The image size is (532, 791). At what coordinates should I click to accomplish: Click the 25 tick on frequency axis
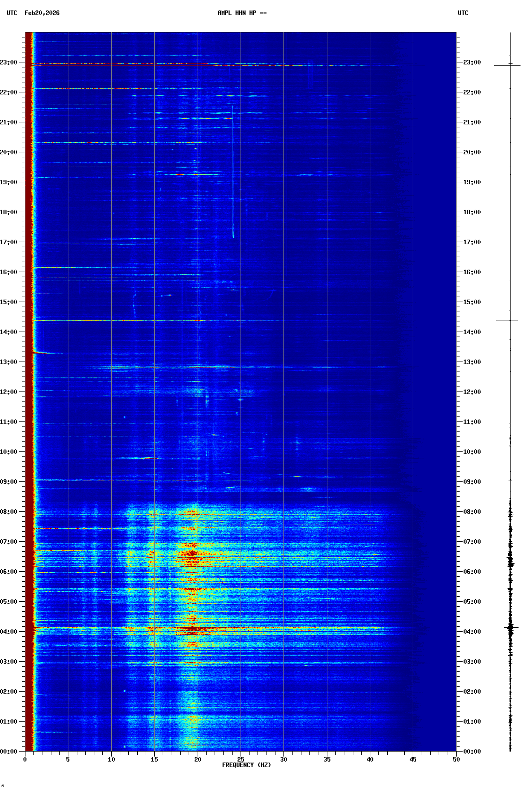241,760
